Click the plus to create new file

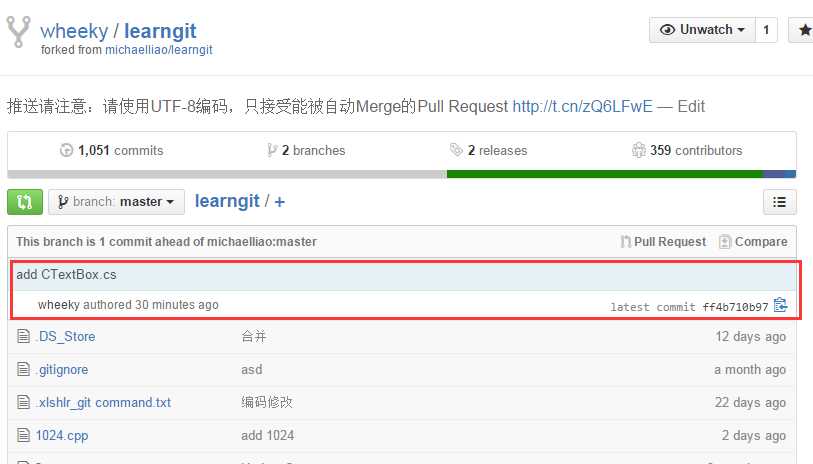(279, 202)
